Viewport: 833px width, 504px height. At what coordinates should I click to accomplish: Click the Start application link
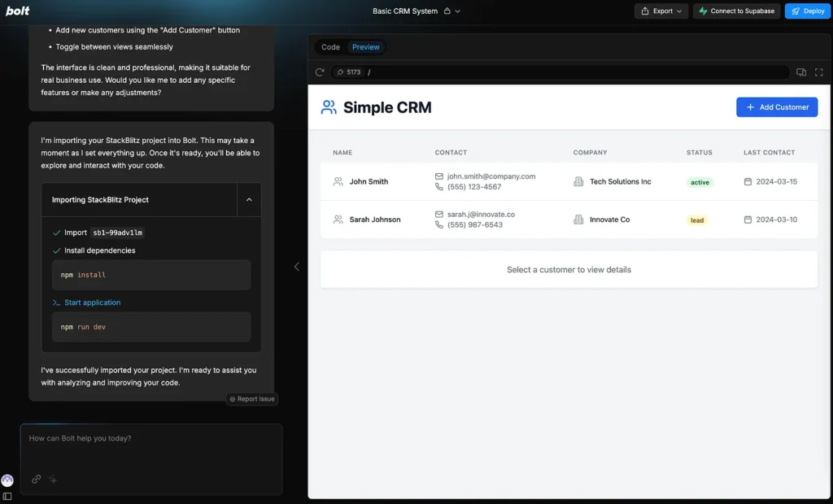click(93, 302)
